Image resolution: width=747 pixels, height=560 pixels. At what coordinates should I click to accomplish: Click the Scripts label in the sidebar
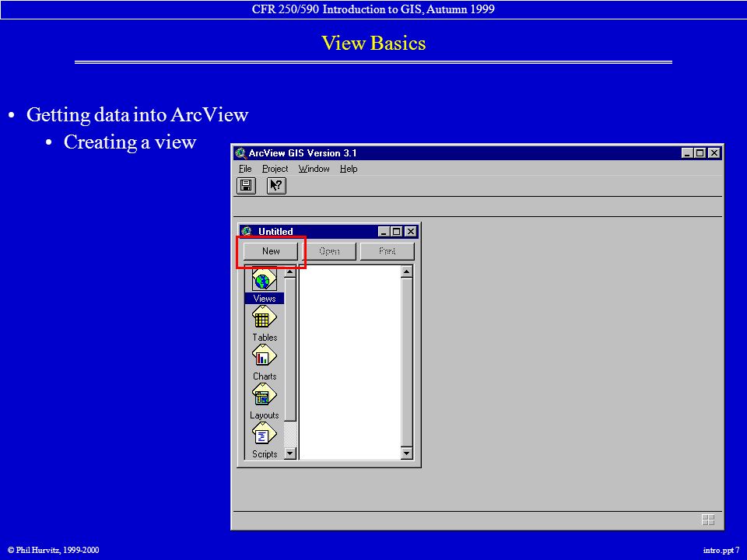coord(265,454)
